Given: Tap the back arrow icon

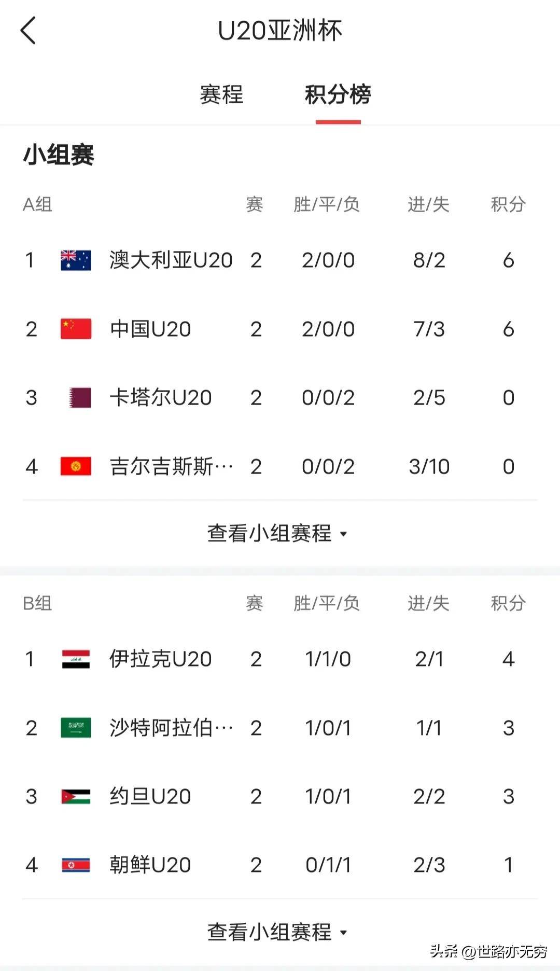Looking at the screenshot, I should click(x=29, y=31).
